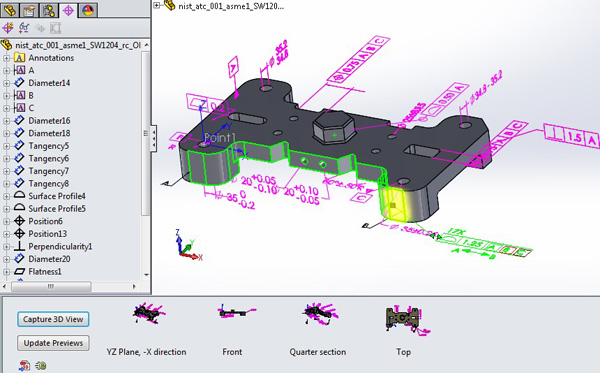Viewport: 600px width, 373px height.
Task: Expand the Diameter18 node
Action: point(6,134)
